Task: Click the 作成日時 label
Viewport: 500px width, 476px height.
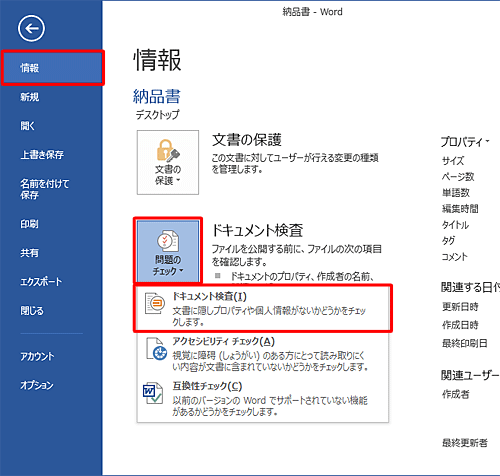Action: coord(460,325)
